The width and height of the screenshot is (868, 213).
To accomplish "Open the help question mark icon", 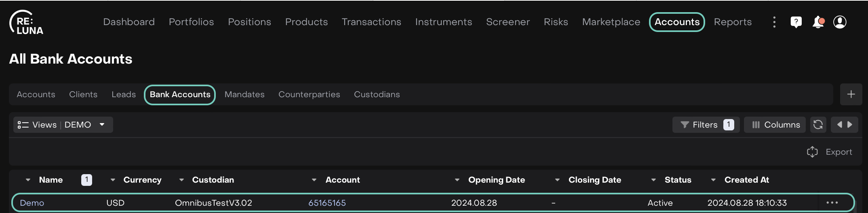I will click(796, 22).
